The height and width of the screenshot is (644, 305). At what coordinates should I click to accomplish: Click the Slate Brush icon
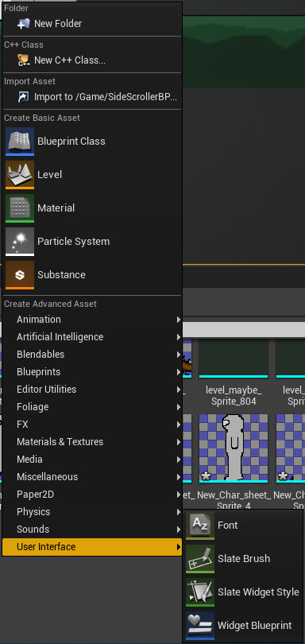[200, 559]
